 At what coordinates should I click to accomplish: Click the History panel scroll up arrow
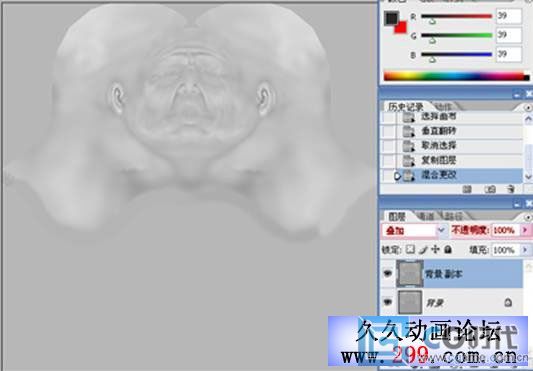pyautogui.click(x=528, y=119)
